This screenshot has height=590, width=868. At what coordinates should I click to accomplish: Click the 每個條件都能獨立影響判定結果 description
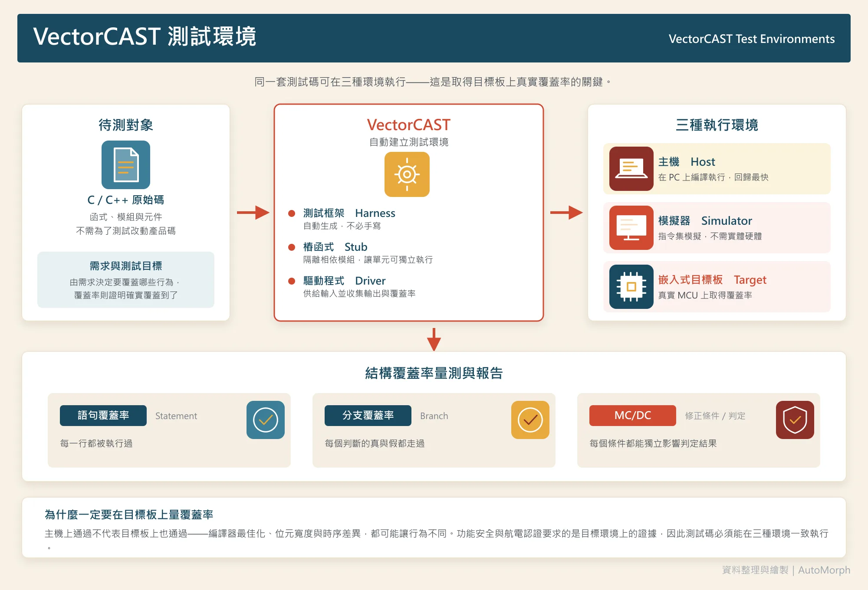[653, 443]
